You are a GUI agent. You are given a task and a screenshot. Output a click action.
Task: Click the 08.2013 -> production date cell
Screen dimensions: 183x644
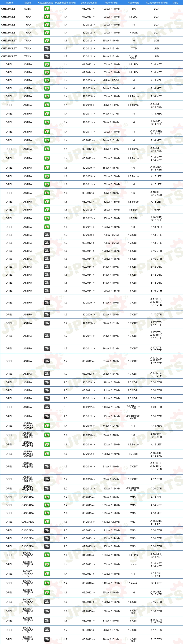(89, 9)
